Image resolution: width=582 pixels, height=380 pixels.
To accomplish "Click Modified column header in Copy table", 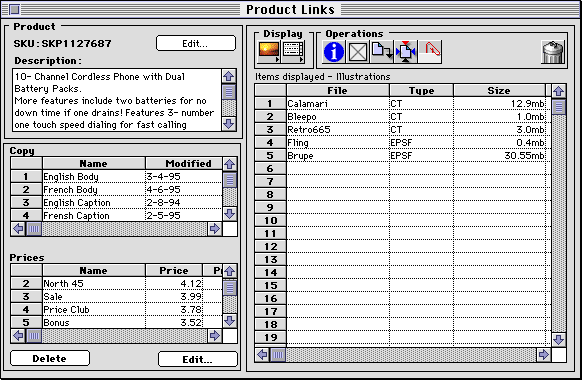I will [184, 164].
